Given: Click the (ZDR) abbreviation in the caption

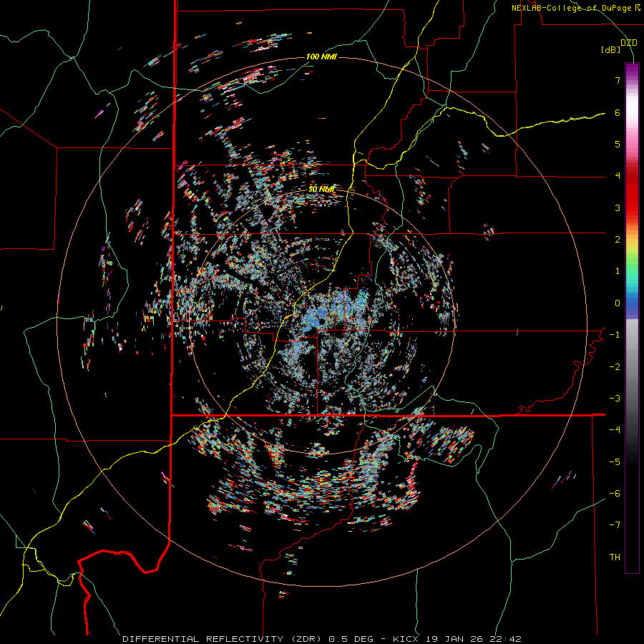Looking at the screenshot, I should pyautogui.click(x=306, y=639).
